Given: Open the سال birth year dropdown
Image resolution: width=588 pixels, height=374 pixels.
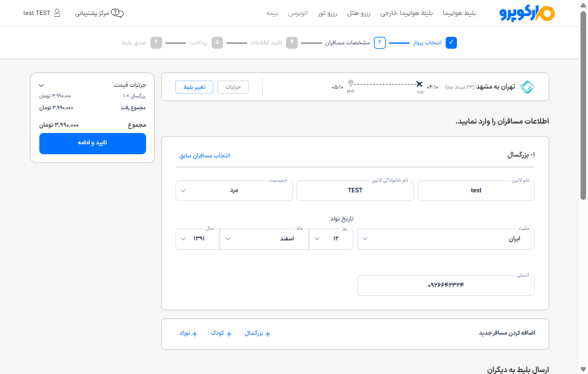Looking at the screenshot, I should [x=198, y=239].
